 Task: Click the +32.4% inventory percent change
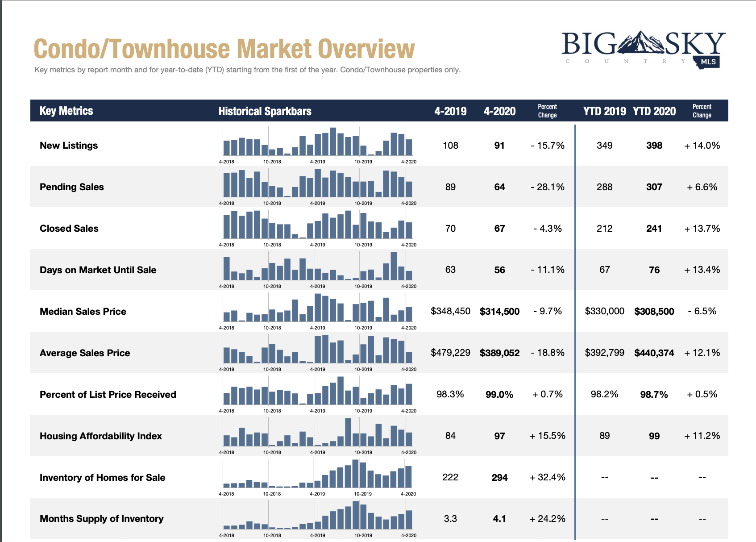tap(547, 477)
